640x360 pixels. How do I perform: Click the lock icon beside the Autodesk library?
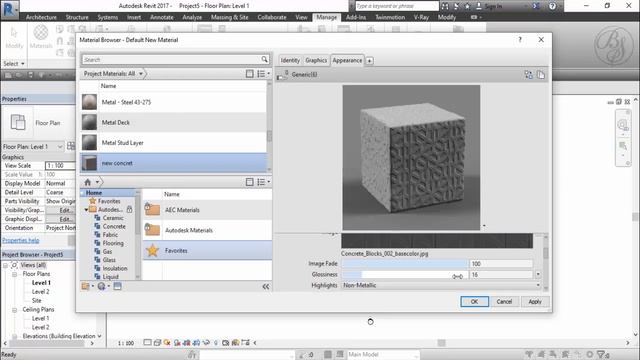click(x=129, y=209)
